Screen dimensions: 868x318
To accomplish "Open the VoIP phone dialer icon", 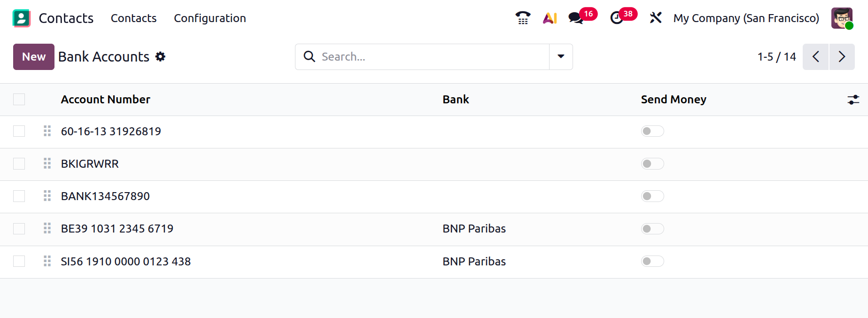I will pos(523,18).
